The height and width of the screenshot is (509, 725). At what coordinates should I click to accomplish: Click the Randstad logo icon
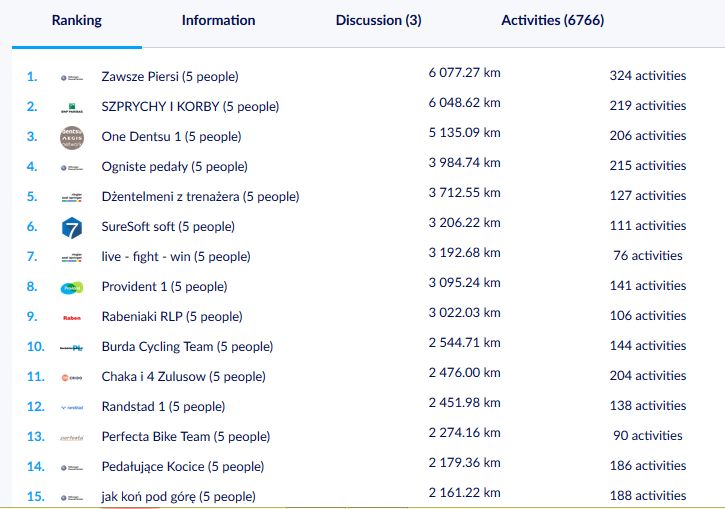click(x=72, y=408)
